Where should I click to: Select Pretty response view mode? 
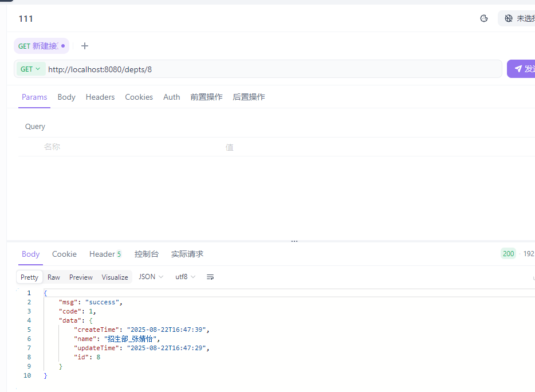point(29,277)
